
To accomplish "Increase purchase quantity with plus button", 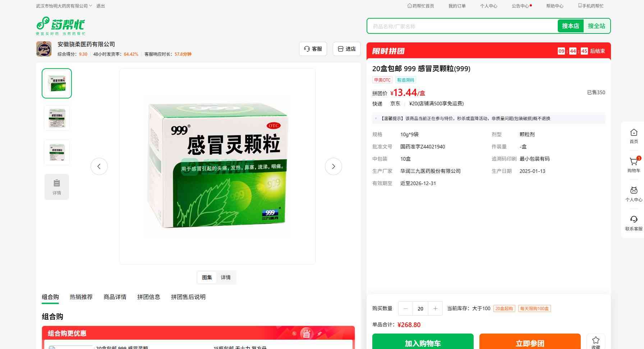I will 435,309.
